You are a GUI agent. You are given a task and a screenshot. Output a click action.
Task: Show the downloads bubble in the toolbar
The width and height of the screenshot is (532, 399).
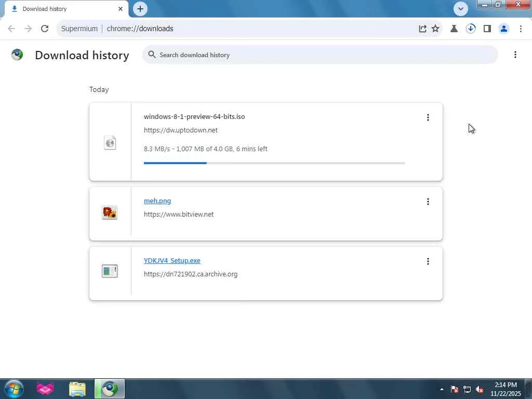click(470, 29)
